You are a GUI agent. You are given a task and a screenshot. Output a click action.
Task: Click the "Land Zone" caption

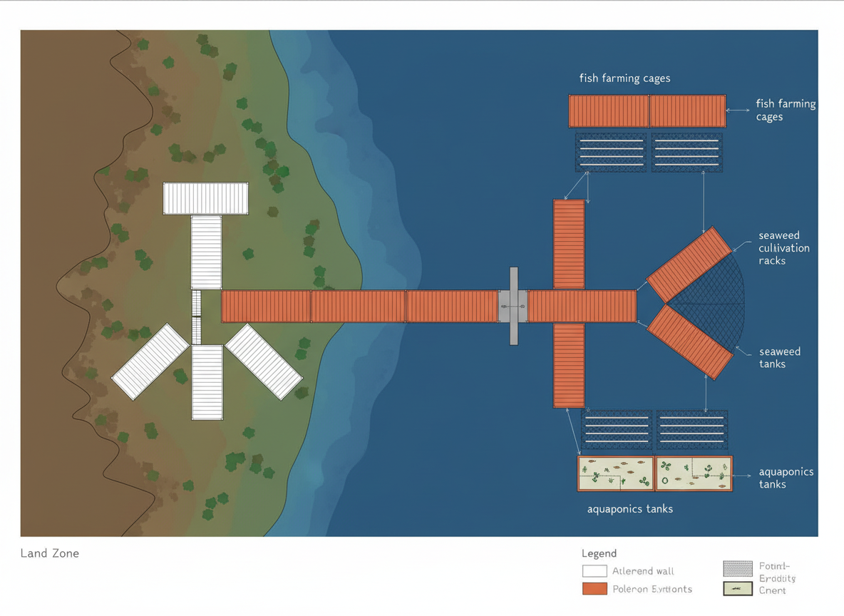[x=50, y=553]
